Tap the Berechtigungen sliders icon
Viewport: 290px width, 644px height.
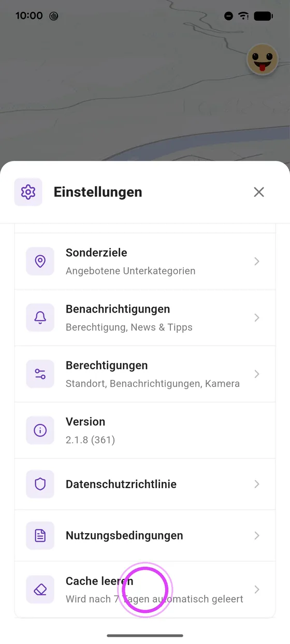(x=40, y=374)
